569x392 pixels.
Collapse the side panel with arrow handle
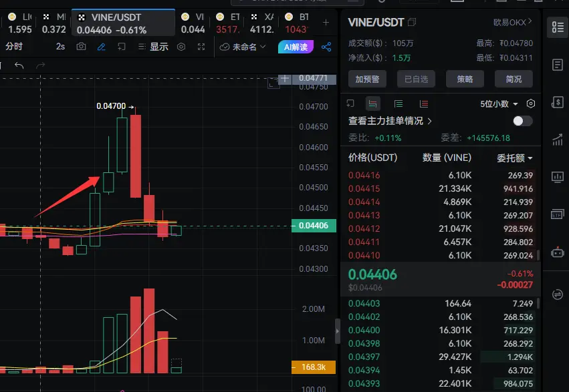(x=338, y=331)
